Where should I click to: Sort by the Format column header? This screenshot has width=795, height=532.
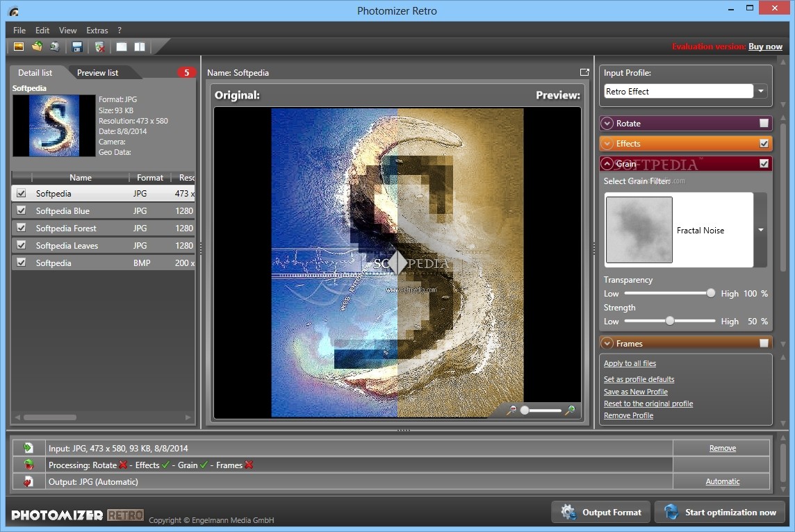click(149, 177)
